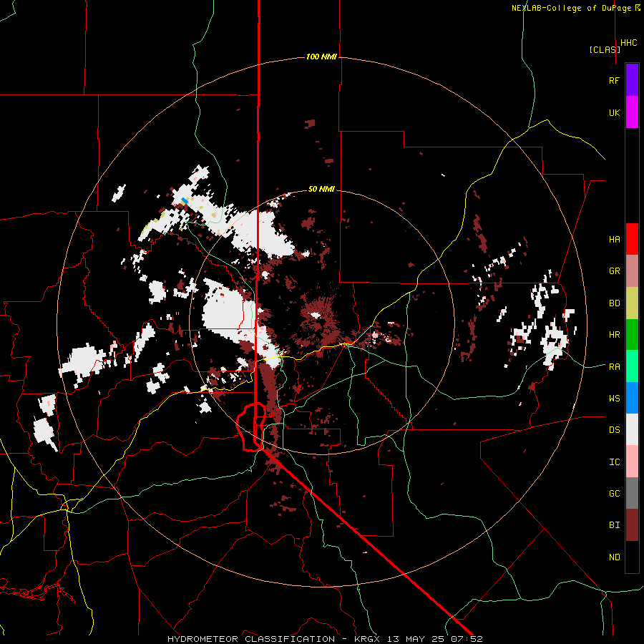
Task: Click the HA legend label
Action: (x=614, y=240)
